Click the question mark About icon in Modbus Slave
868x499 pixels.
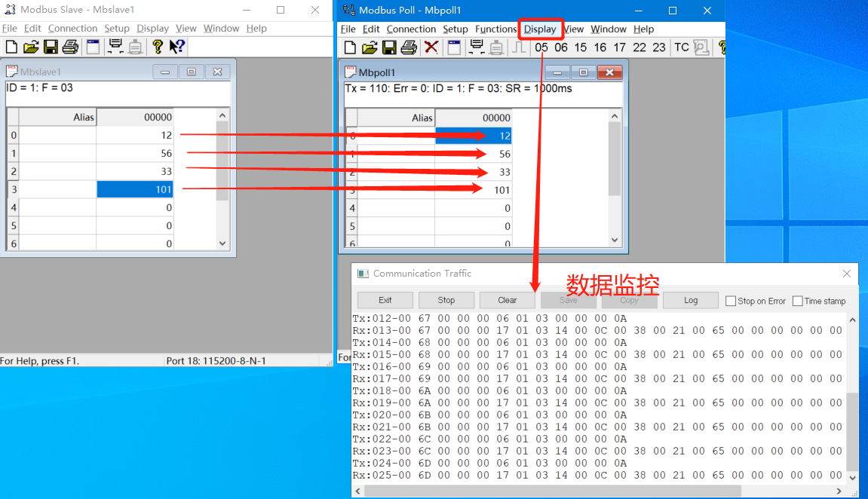(158, 47)
